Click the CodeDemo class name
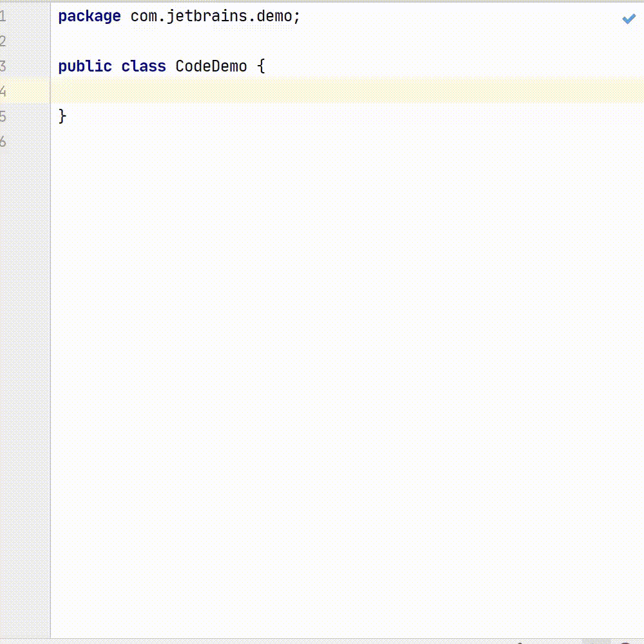Viewport: 644px width, 644px height. 211,66
